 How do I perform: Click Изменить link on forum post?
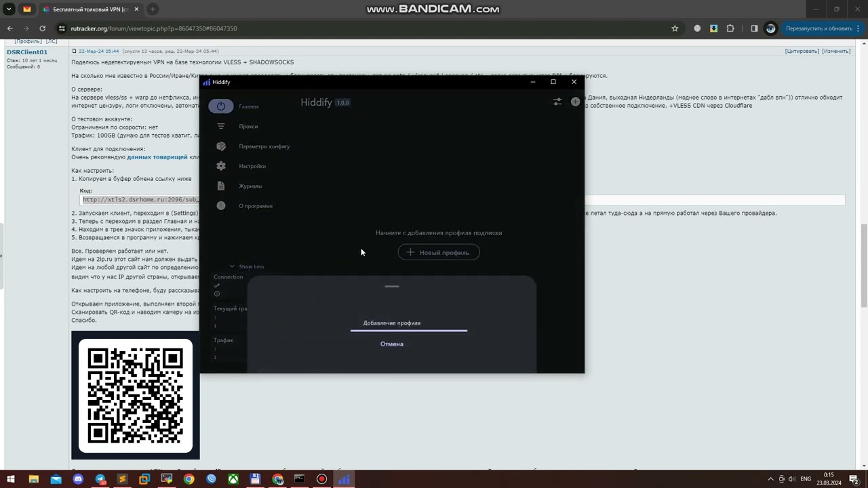[x=836, y=51]
